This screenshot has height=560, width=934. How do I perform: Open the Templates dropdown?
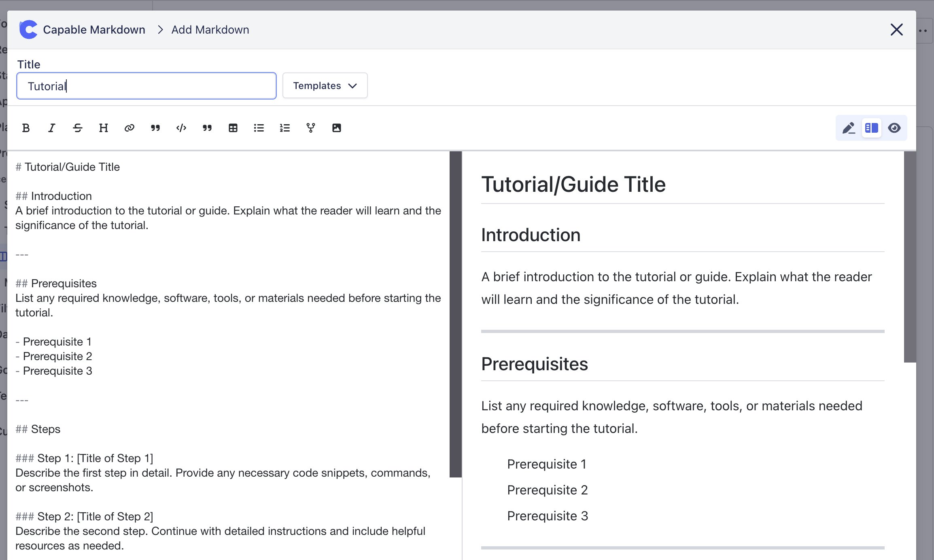tap(325, 85)
